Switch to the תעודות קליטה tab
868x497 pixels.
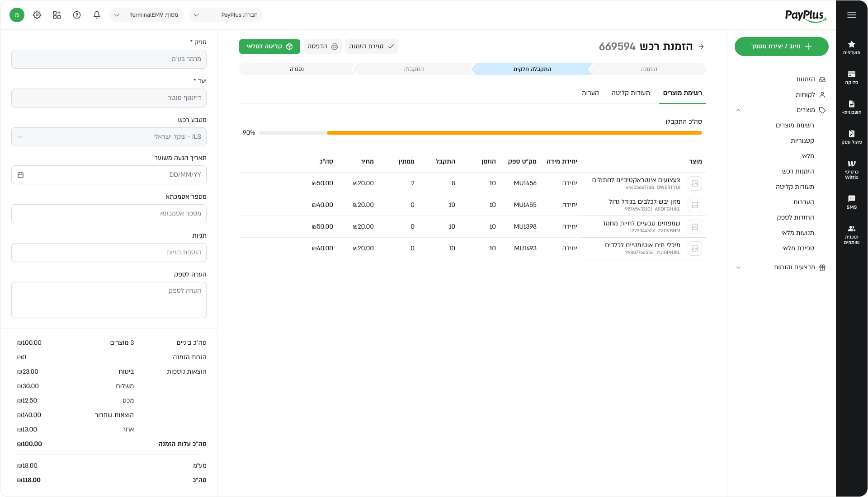coord(631,93)
